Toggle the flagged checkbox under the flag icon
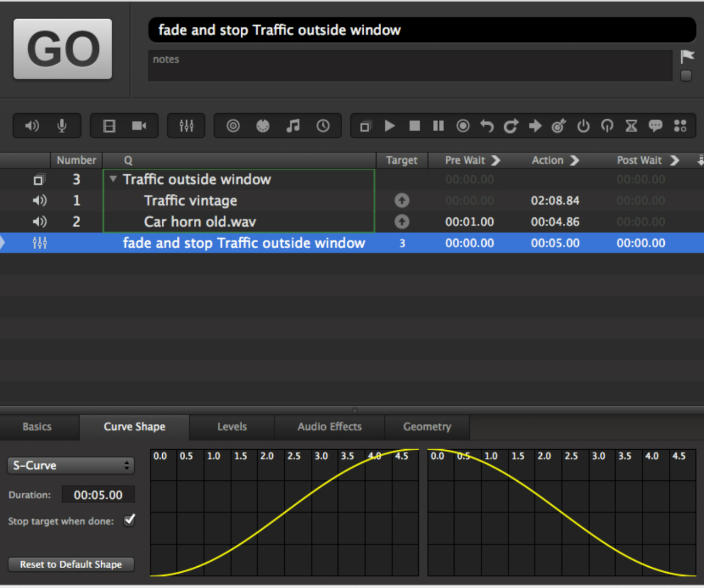Image resolution: width=704 pixels, height=588 pixels. (686, 76)
